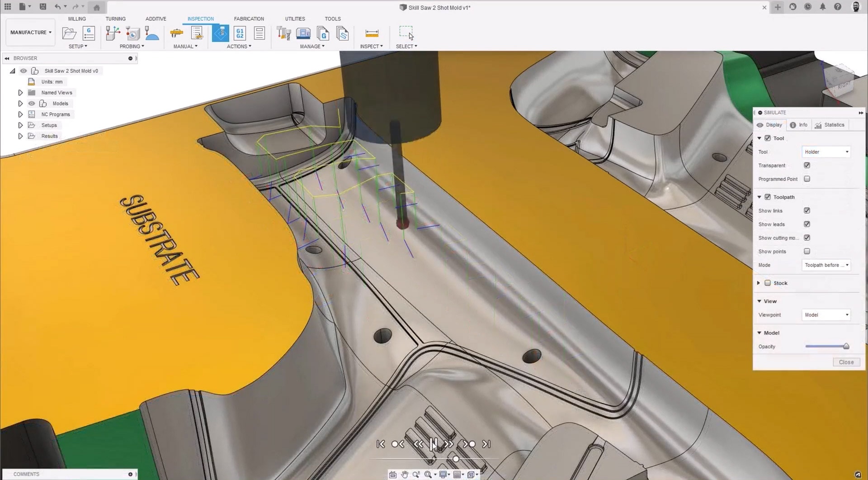Open the Viewpoint Model dropdown
The height and width of the screenshot is (480, 868).
(x=826, y=315)
